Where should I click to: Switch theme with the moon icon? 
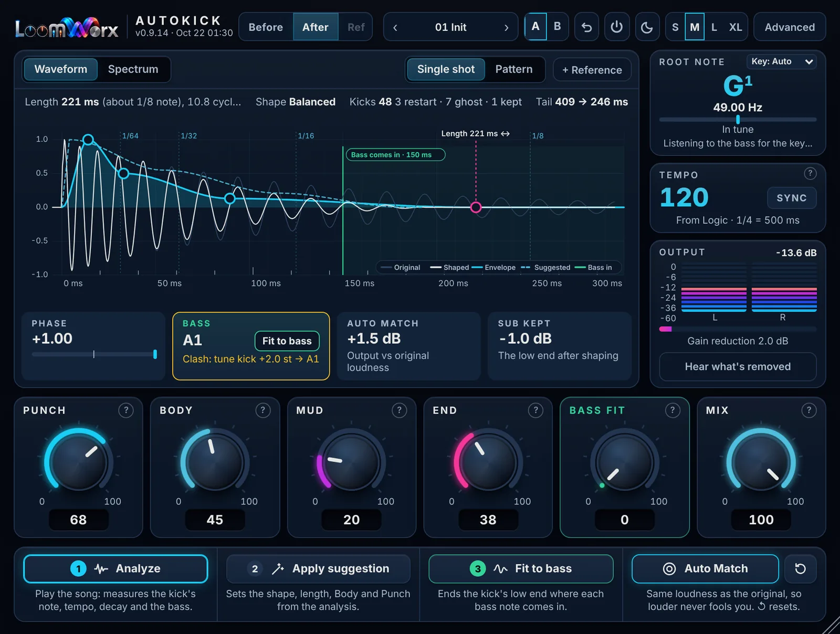[x=647, y=27]
